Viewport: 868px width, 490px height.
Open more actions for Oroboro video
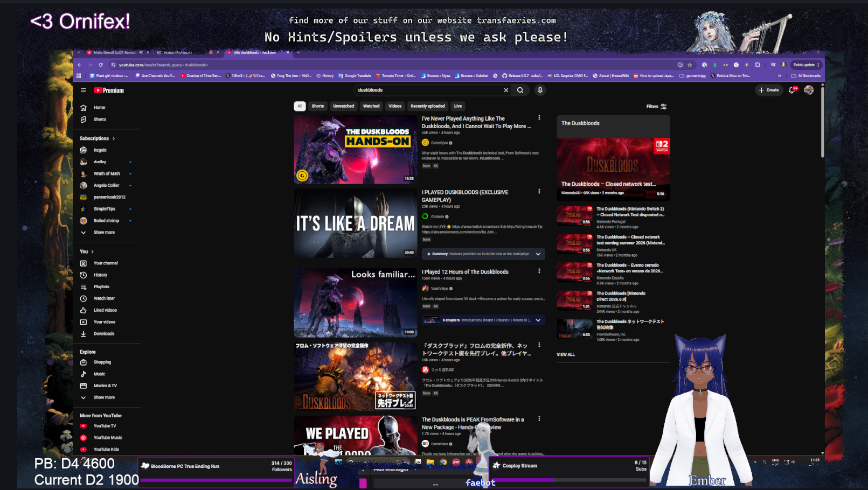pos(539,192)
